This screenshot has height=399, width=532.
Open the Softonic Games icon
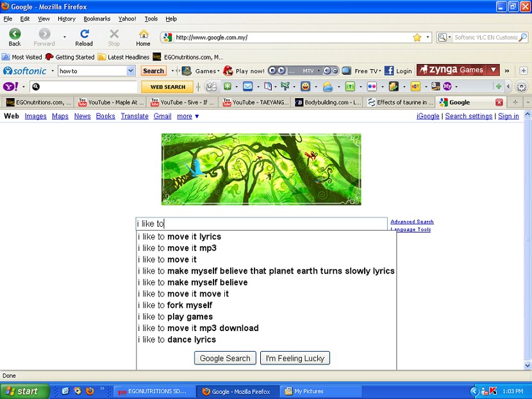point(187,71)
